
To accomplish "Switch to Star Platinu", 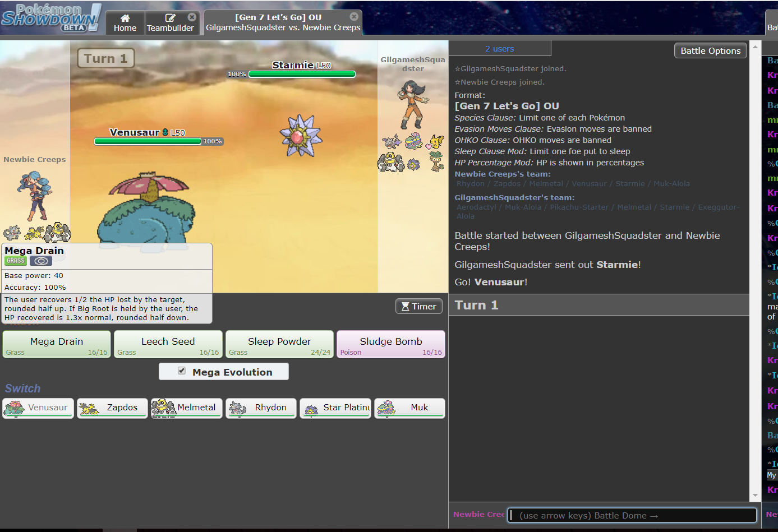I will [335, 408].
